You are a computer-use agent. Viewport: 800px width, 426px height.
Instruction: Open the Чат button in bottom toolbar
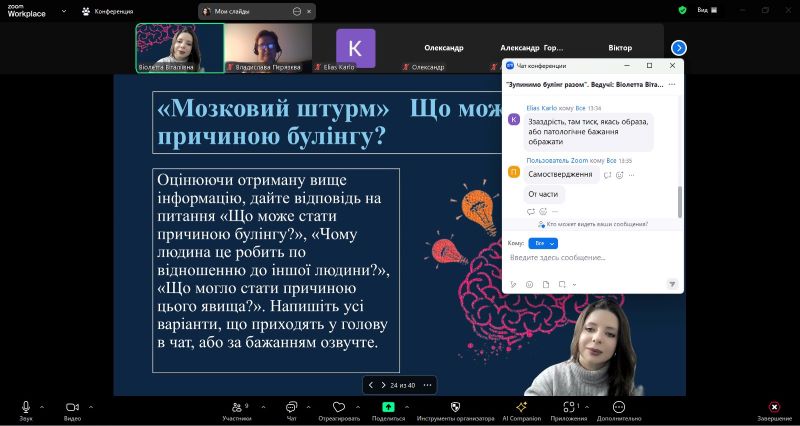coord(291,410)
